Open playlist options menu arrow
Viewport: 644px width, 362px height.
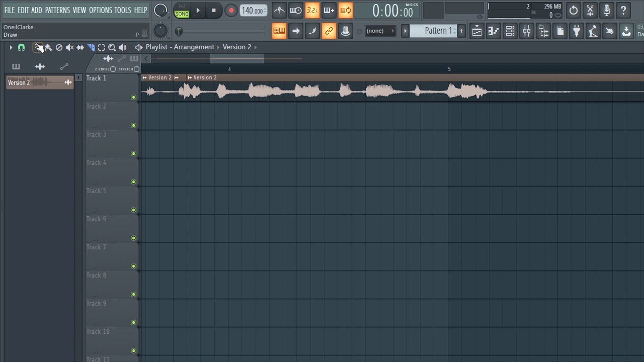[11, 47]
